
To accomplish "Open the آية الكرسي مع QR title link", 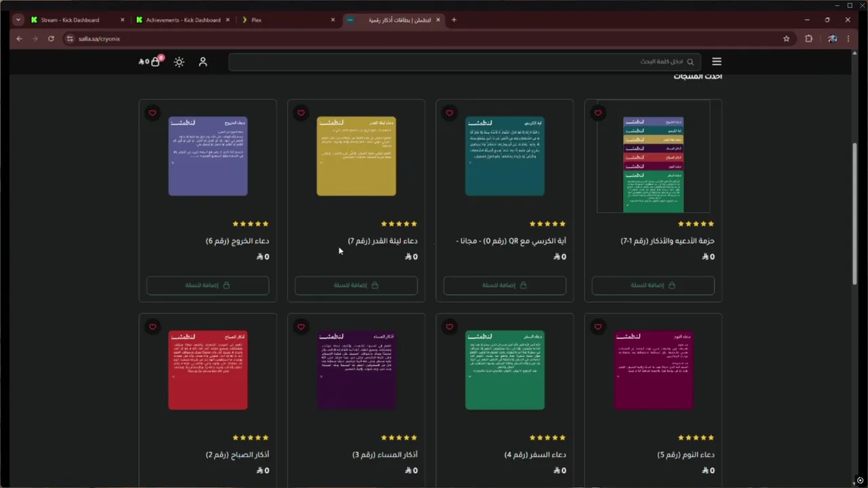I will [x=511, y=241].
